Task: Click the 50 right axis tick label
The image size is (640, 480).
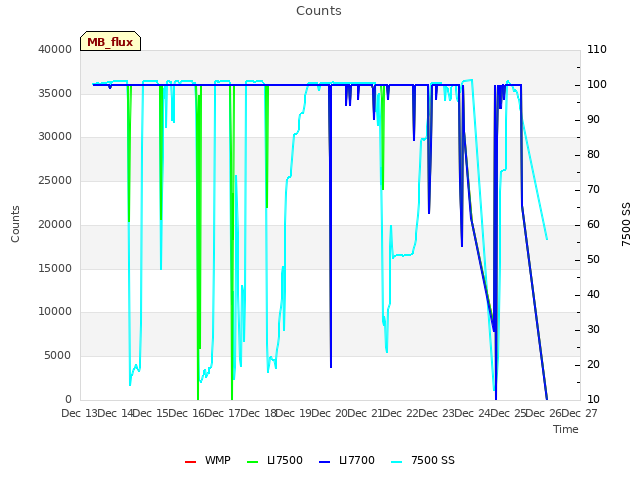Action: [593, 260]
